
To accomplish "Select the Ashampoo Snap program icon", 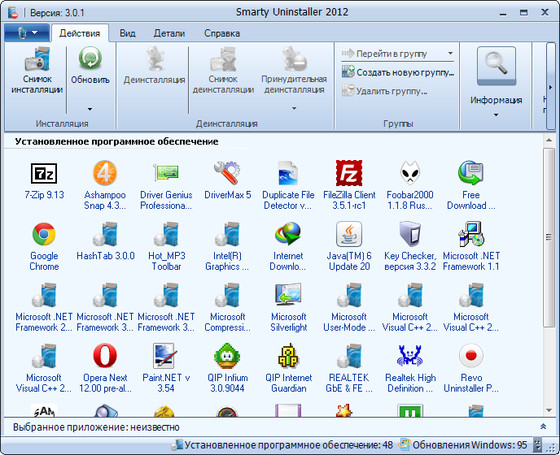I will coord(105,173).
